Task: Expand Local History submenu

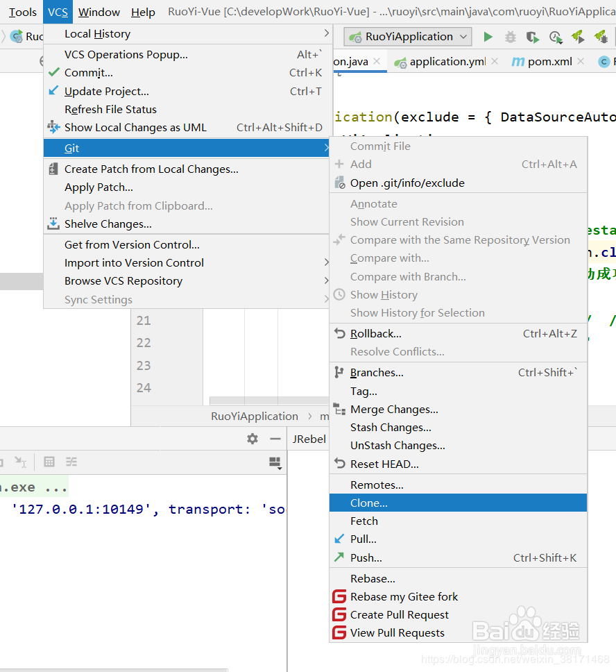Action: [188, 34]
